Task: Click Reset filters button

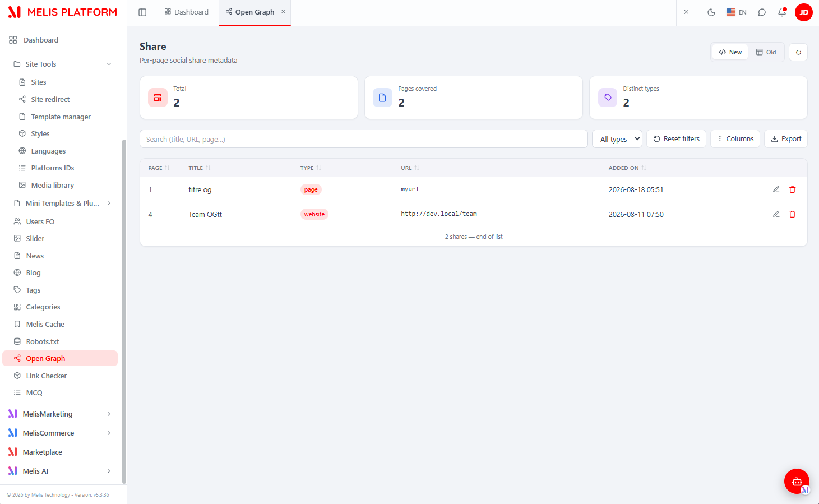Action: pos(677,139)
